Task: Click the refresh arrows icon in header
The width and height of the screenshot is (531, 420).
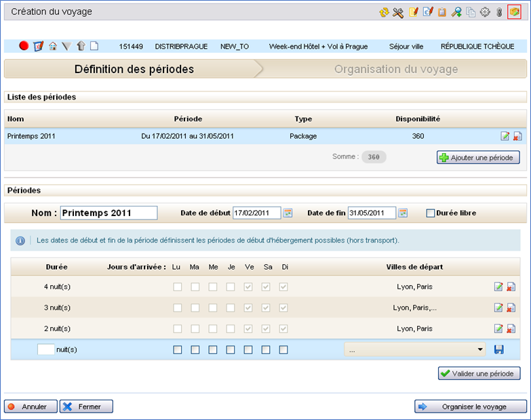Action: 384,12
